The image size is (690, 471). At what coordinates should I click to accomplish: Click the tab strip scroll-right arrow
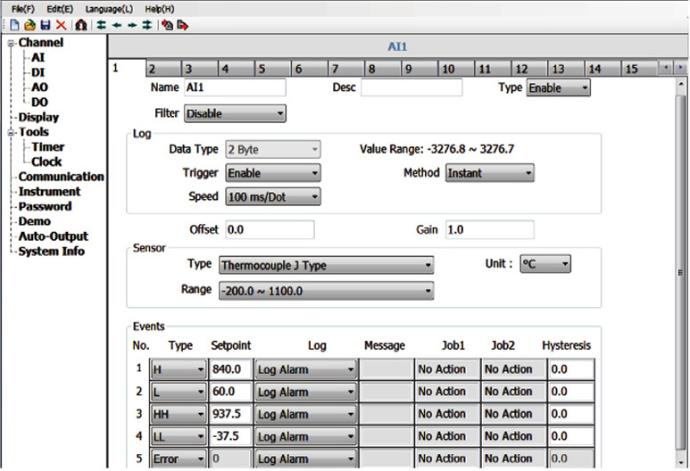tap(680, 68)
